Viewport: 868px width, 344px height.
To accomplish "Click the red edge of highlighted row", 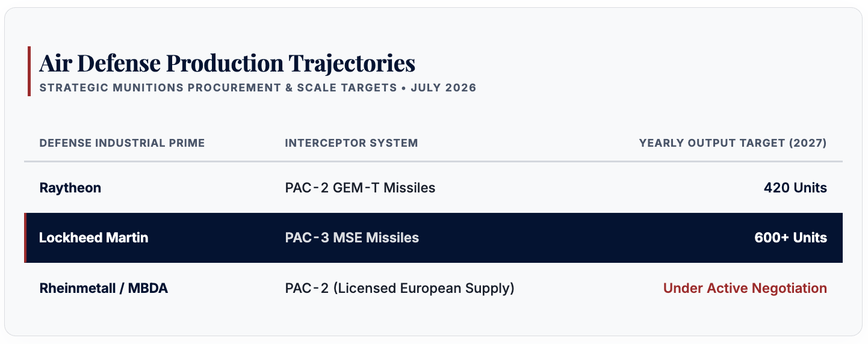I will click(x=25, y=238).
